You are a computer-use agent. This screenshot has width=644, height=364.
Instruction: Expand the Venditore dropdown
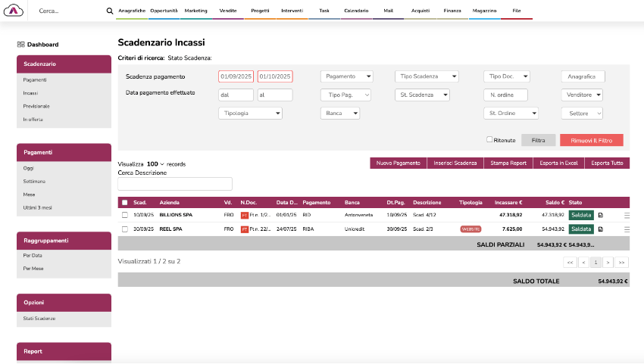582,95
